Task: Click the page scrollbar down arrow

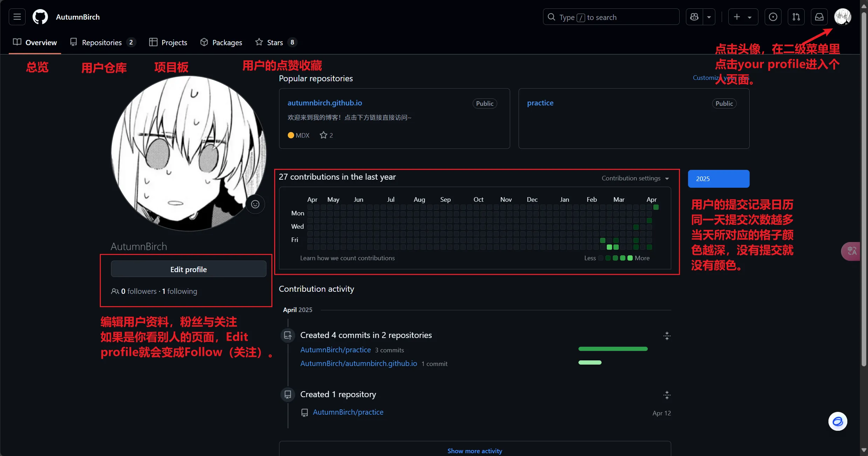Action: (x=864, y=450)
